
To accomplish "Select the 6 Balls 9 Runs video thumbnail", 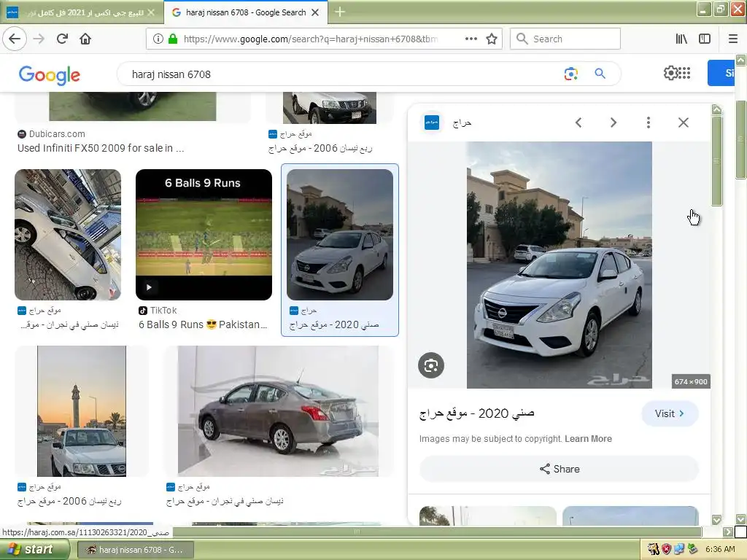I will pyautogui.click(x=204, y=235).
